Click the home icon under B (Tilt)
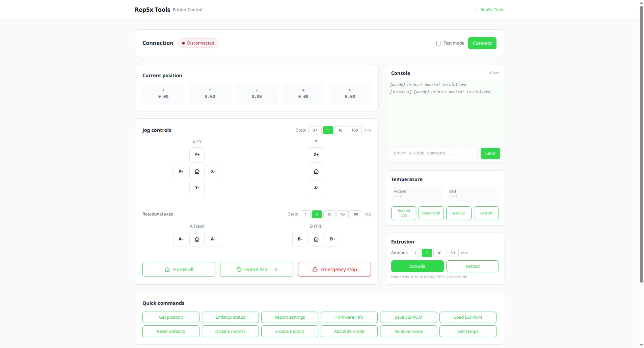Image resolution: width=644 pixels, height=348 pixels. (x=316, y=239)
